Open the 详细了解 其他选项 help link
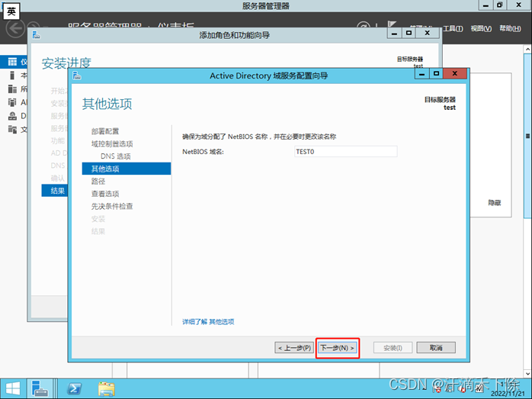532x399 pixels. (208, 322)
